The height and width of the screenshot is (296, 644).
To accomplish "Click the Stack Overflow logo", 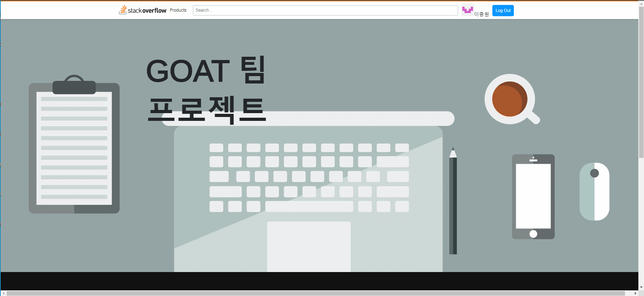I will [142, 10].
